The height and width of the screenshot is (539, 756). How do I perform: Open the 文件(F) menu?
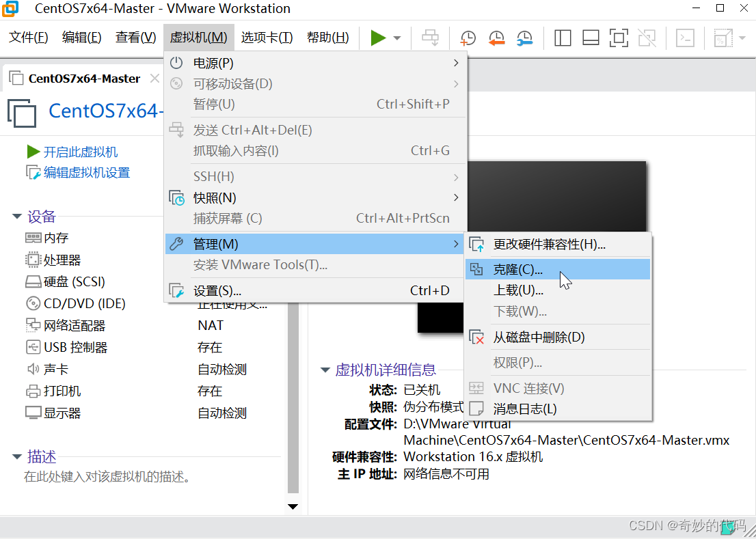click(x=29, y=38)
